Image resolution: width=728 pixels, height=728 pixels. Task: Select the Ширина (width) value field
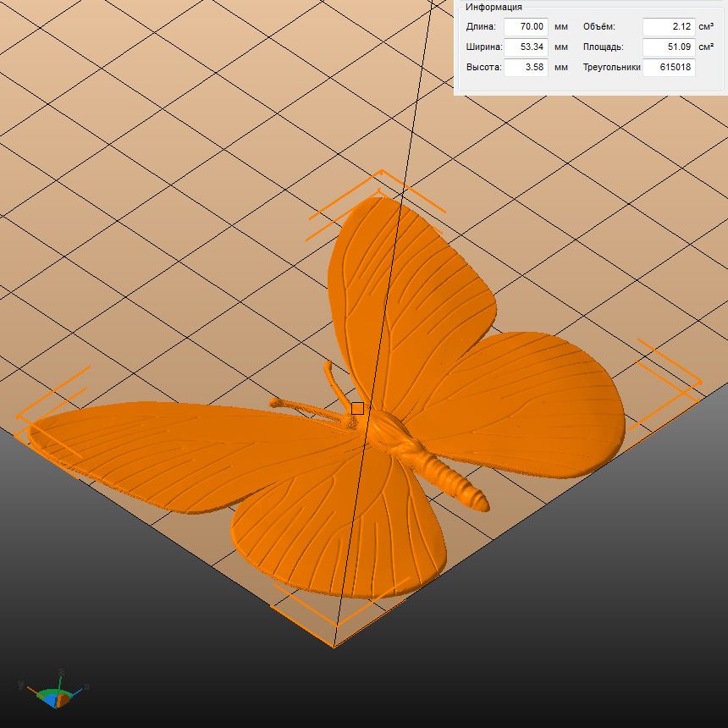[526, 47]
